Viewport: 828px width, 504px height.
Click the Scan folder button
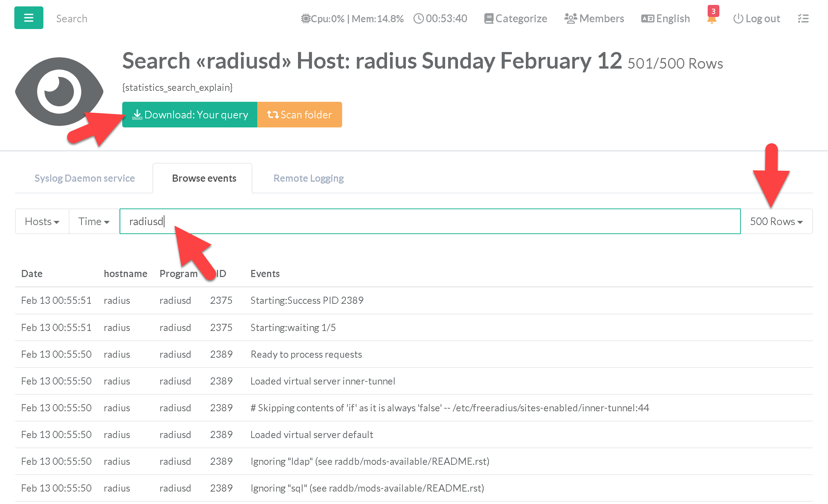tap(300, 115)
